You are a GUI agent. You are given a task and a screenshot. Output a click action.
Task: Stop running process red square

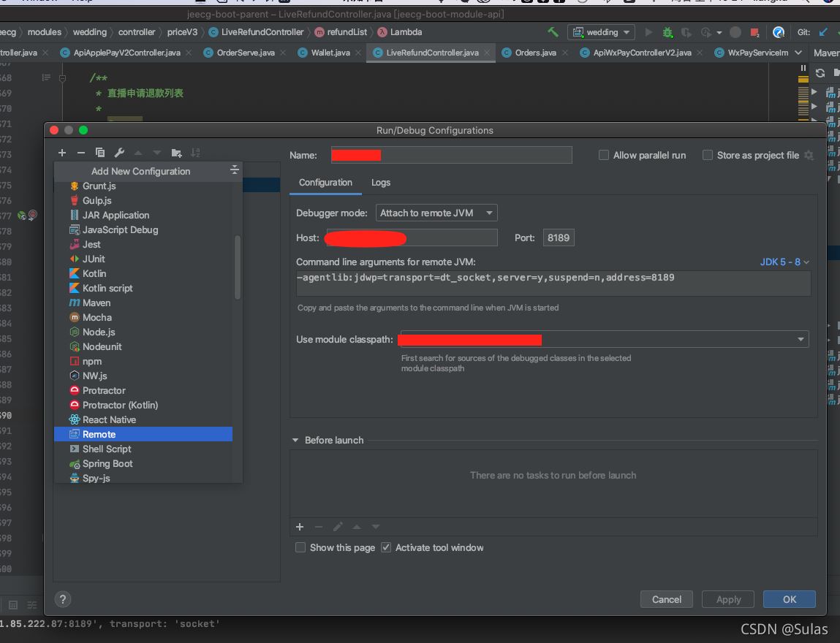tap(754, 32)
